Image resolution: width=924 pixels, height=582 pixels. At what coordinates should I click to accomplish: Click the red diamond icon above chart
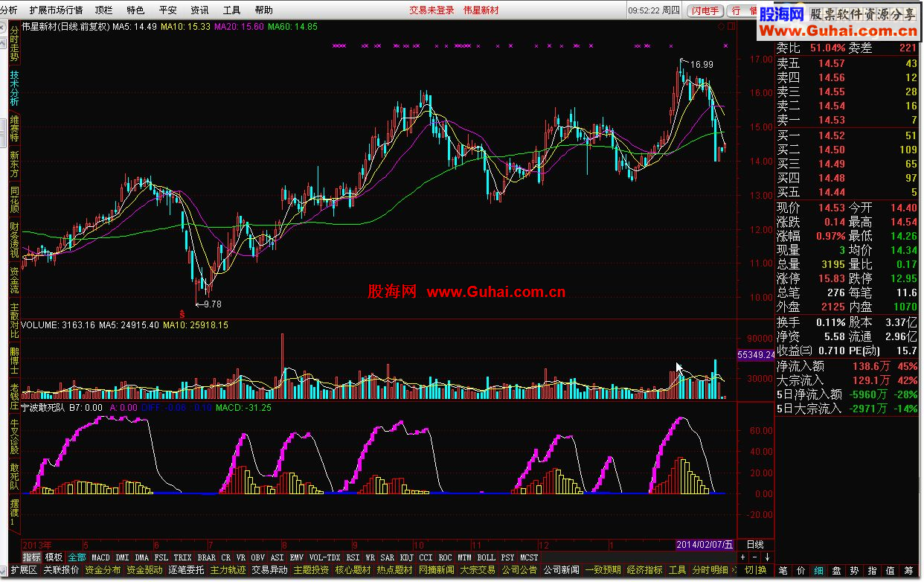click(720, 27)
